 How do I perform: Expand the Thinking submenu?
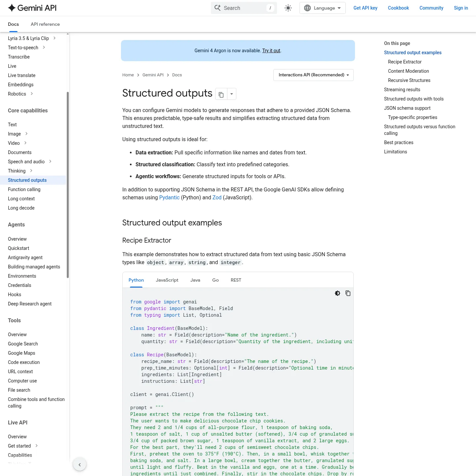pyautogui.click(x=31, y=171)
